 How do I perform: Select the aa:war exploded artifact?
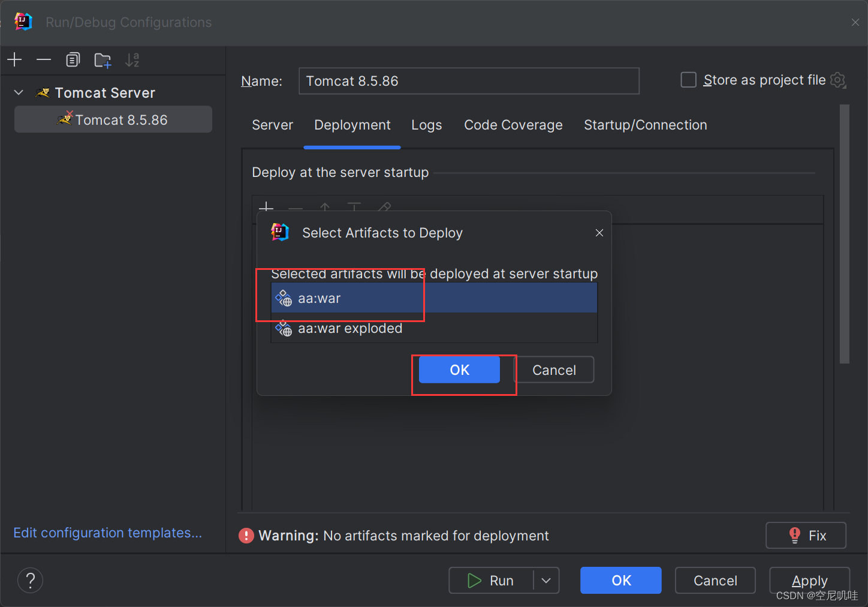pos(349,328)
